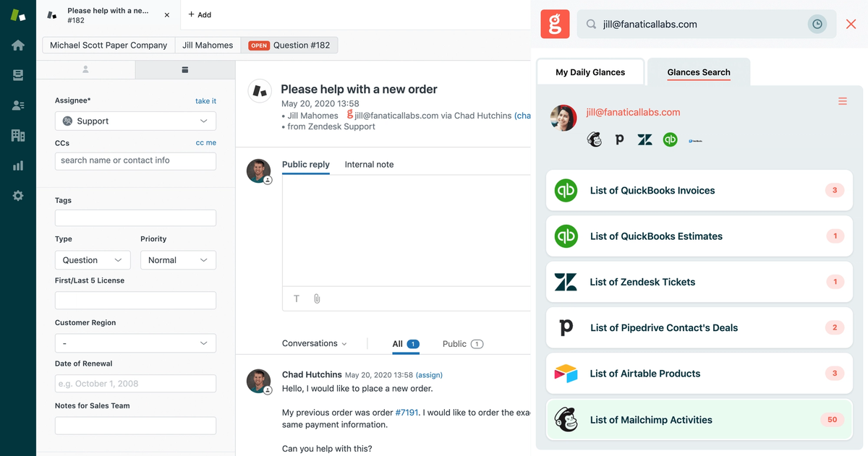The width and height of the screenshot is (868, 456).
Task: Click the (assign) link by Chad Hutchins
Action: click(429, 375)
